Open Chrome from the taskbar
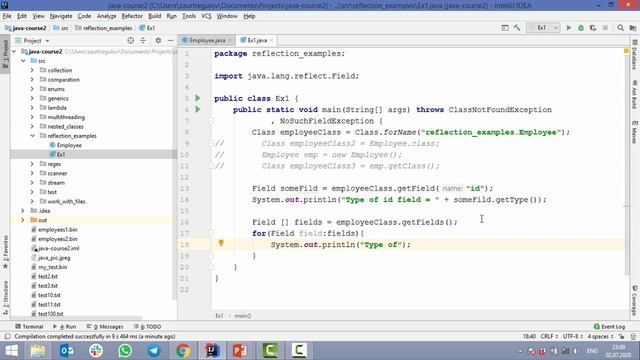 coord(183,351)
